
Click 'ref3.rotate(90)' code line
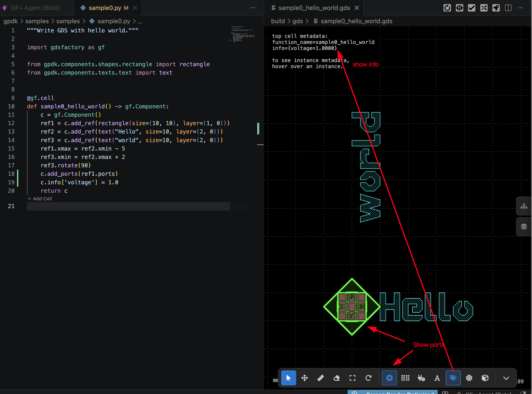click(66, 166)
